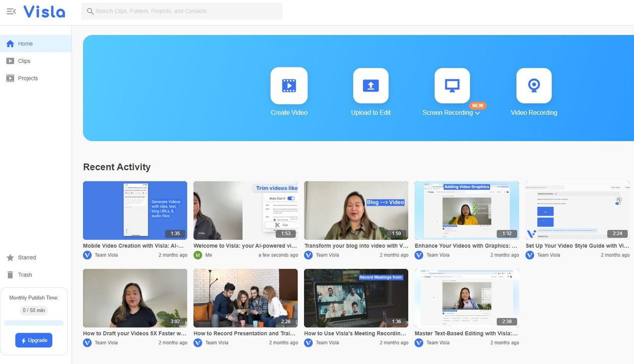This screenshot has height=364, width=634.
Task: Open the Draft Videos 5X Faster thumbnail
Action: tap(135, 298)
